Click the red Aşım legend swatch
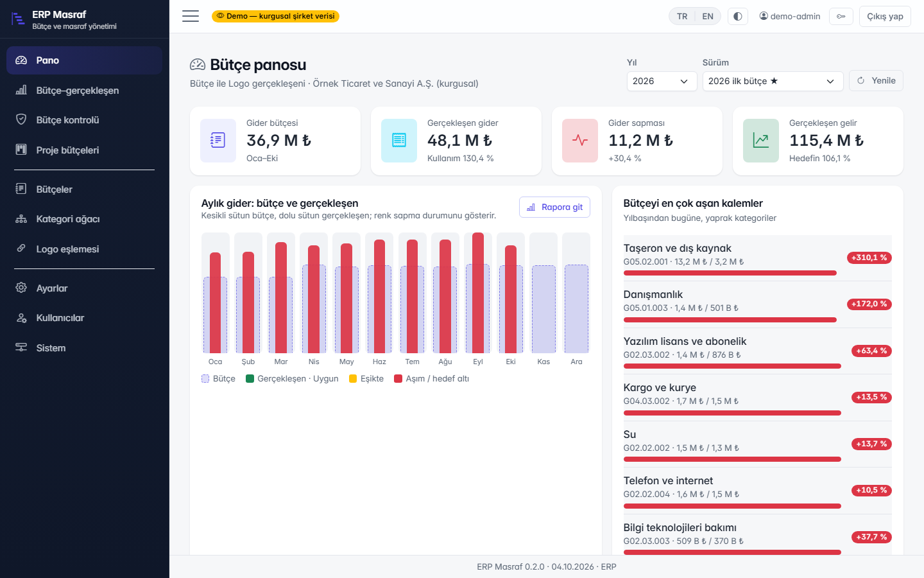 point(398,379)
